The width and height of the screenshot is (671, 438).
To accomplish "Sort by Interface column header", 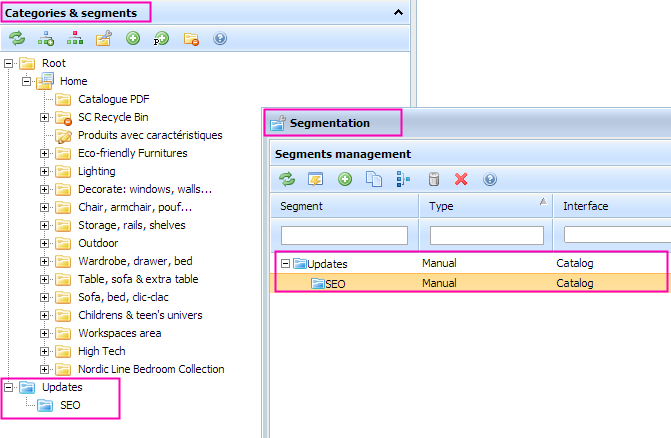I will [612, 206].
